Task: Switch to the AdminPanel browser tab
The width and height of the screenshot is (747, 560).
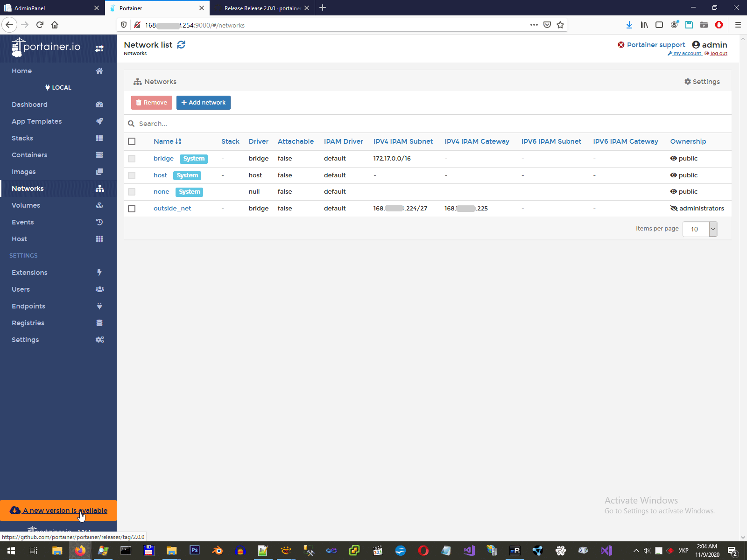Action: [51, 8]
